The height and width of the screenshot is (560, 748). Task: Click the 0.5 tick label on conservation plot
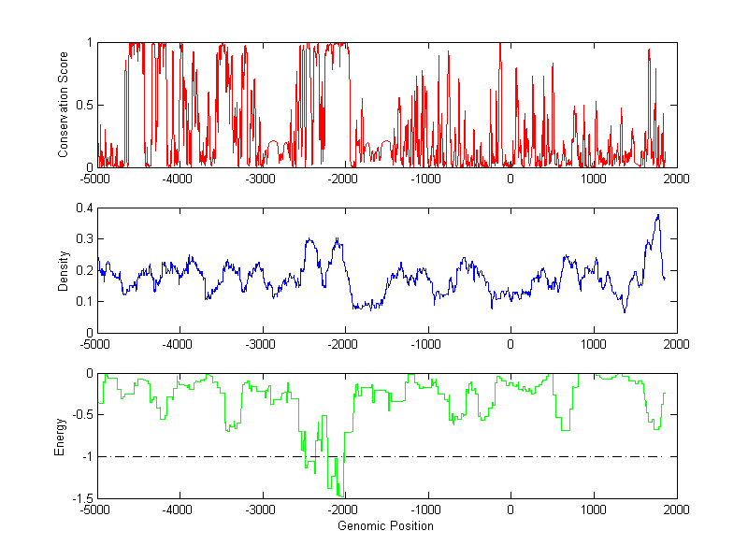click(x=85, y=105)
